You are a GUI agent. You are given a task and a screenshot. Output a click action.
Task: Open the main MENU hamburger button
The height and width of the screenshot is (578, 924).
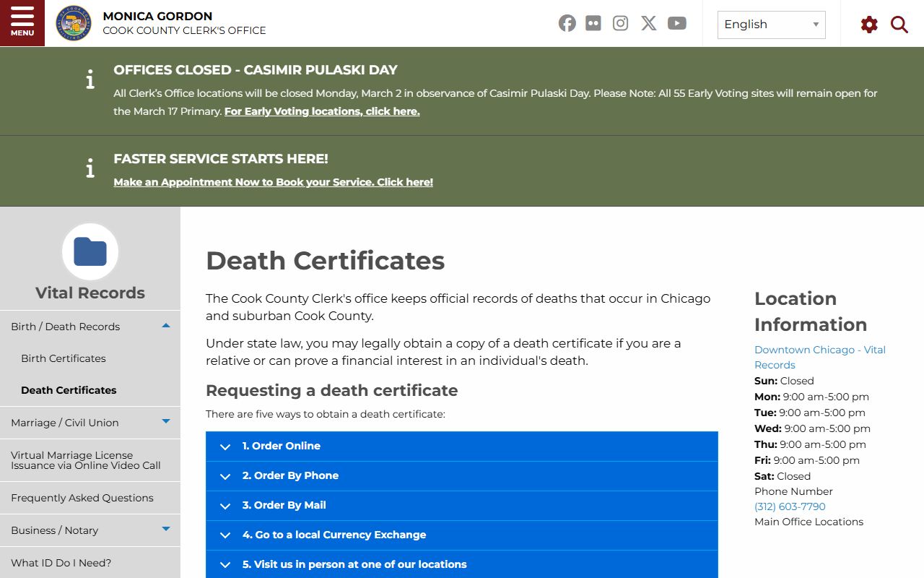click(x=22, y=23)
